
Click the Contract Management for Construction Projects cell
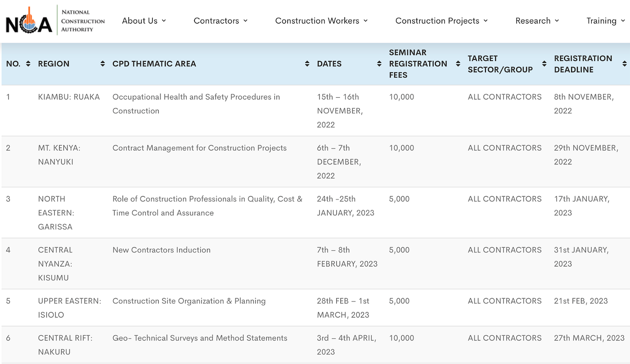point(199,148)
